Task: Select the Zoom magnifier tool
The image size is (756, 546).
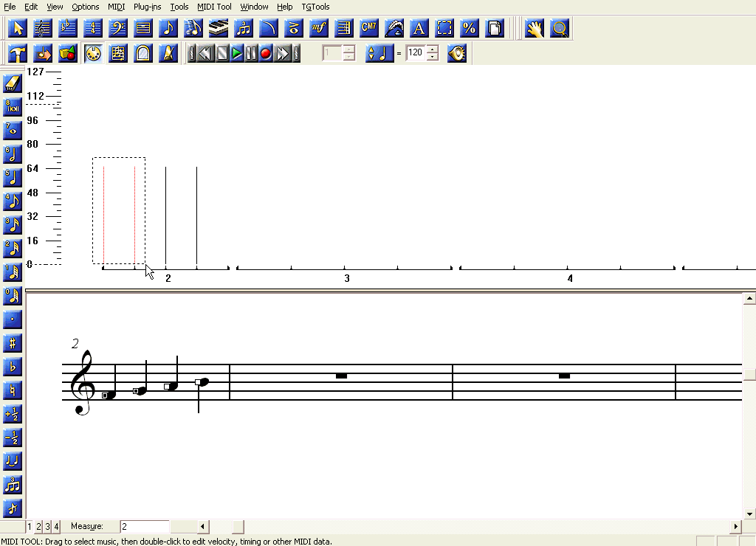Action: click(560, 29)
